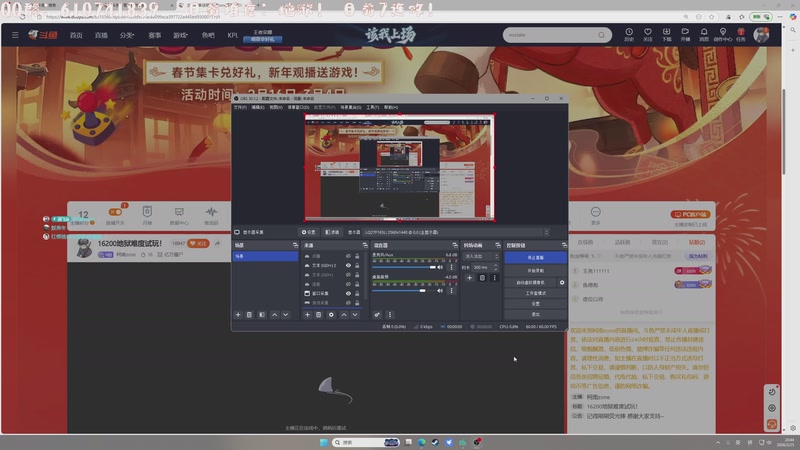Viewport: 800px width, 450px height.
Task: Move source up arrow in Sources panel
Action: (x=344, y=315)
